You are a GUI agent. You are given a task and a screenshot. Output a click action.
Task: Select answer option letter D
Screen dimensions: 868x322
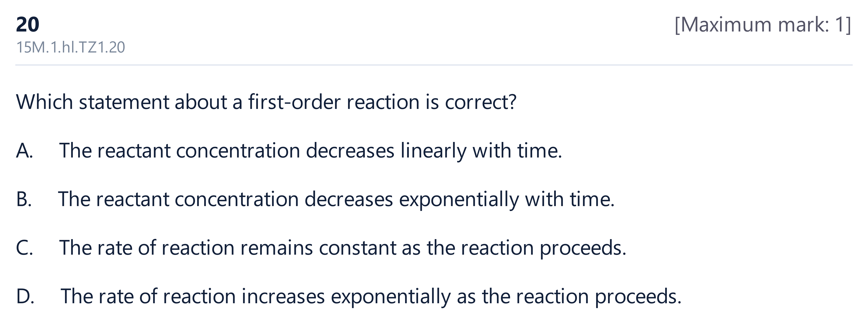click(x=25, y=296)
